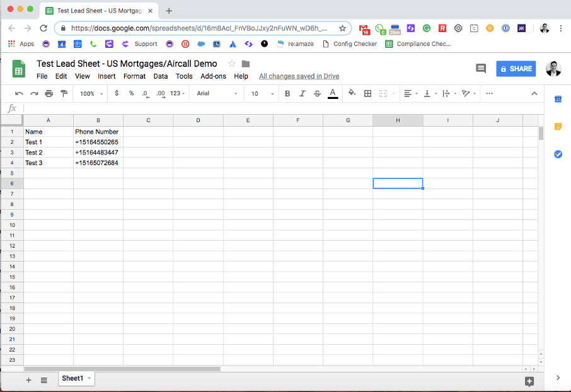This screenshot has width=571, height=392.
Task: Click All changes saved in Drive link
Action: coord(299,76)
